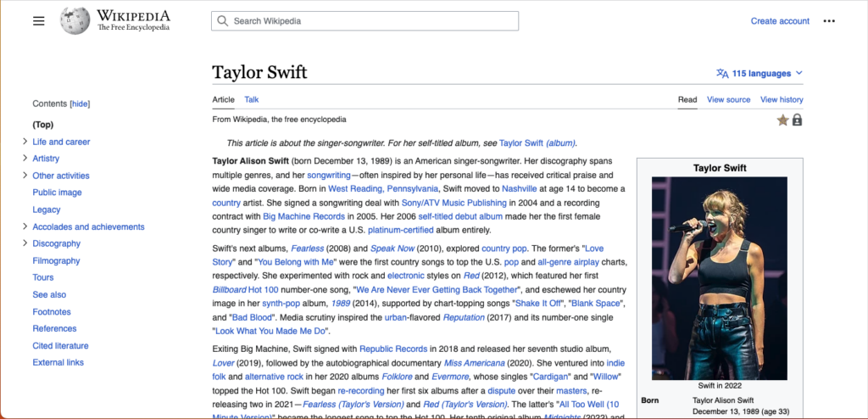Viewport: 868px width, 419px height.
Task: Open We Are Never Ever Getting Back Together link
Action: tap(437, 289)
